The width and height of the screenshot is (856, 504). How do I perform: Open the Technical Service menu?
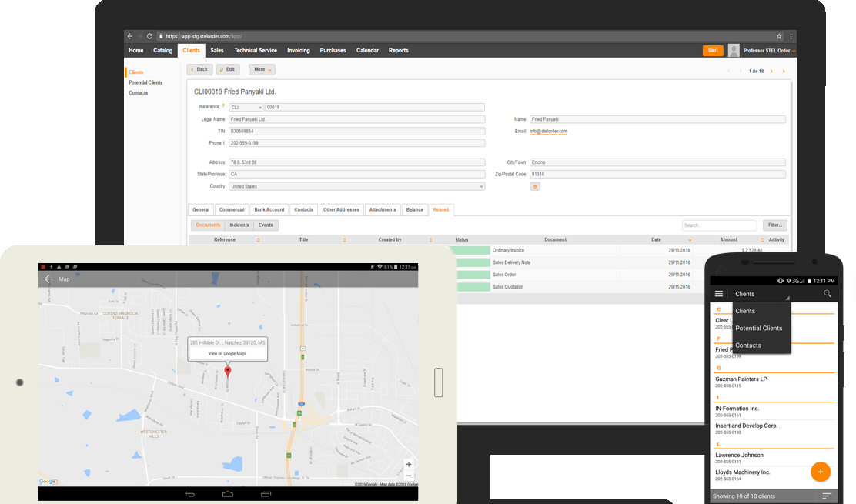tap(256, 51)
